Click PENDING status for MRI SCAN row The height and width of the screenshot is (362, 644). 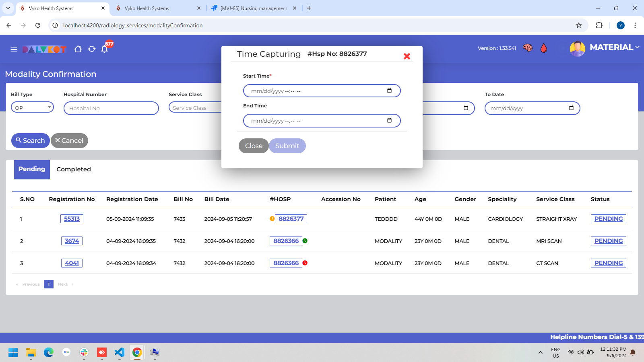tap(608, 241)
